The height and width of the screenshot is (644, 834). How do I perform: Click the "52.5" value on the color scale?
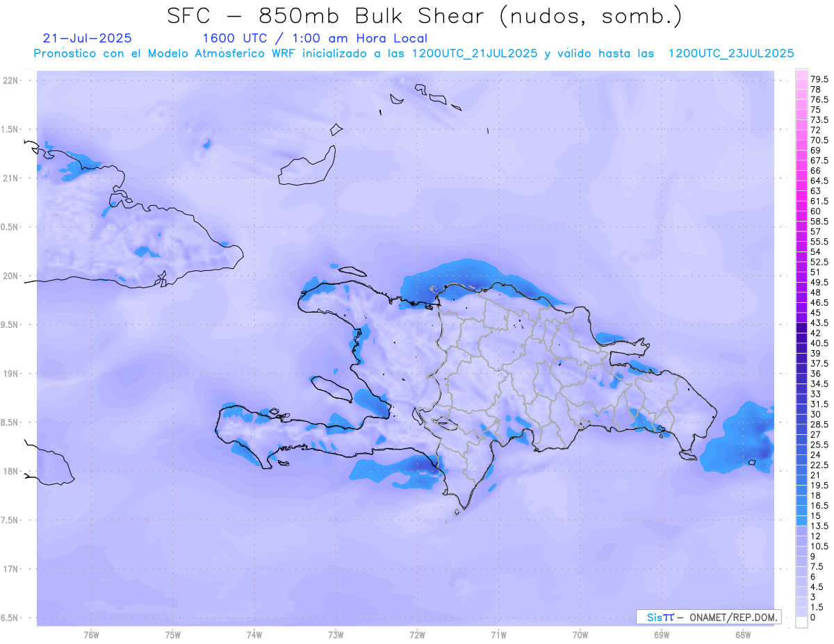[x=819, y=262]
